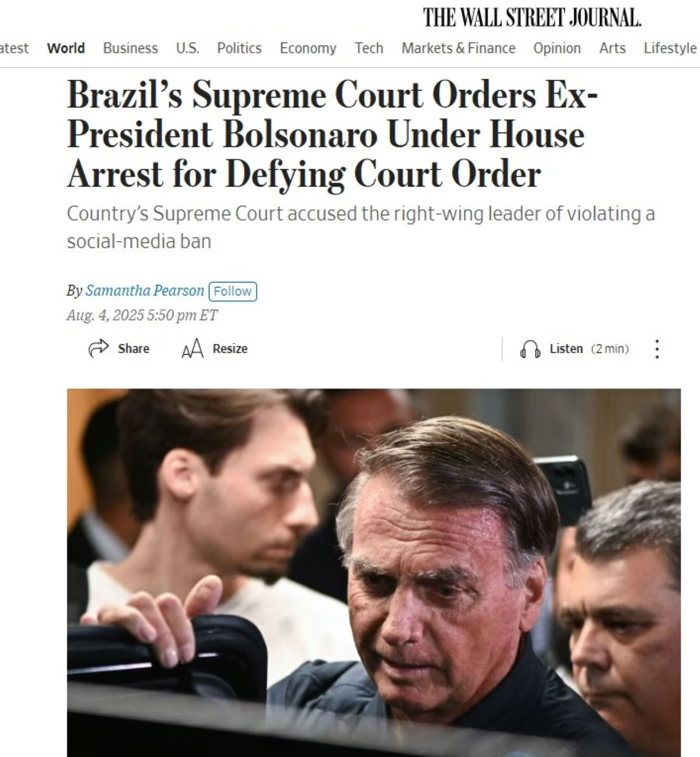This screenshot has width=700, height=757.
Task: Follow author Samantha Pearson
Action: (233, 291)
